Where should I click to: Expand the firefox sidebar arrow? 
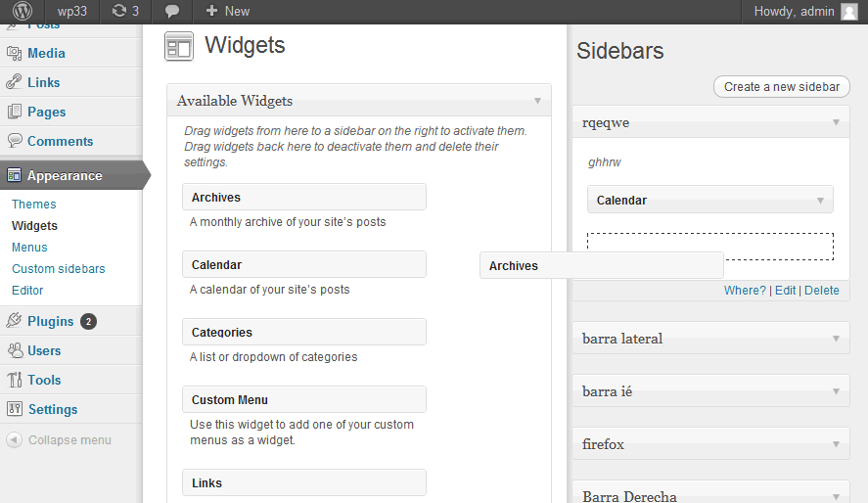836,444
